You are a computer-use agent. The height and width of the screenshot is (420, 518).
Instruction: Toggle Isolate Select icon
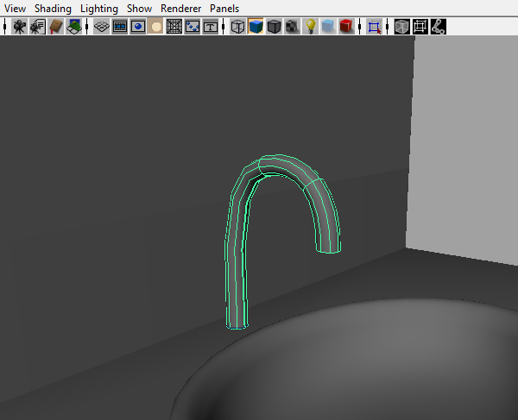[374, 27]
